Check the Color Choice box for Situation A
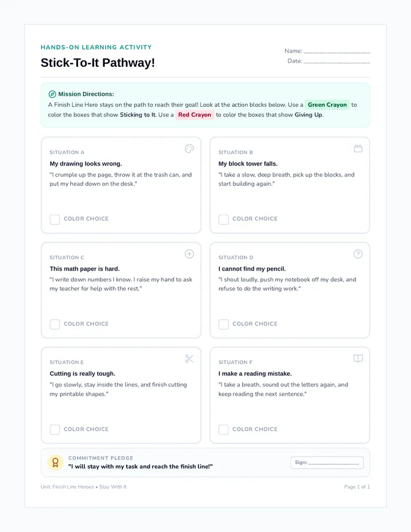The height and width of the screenshot is (532, 411). 55,219
